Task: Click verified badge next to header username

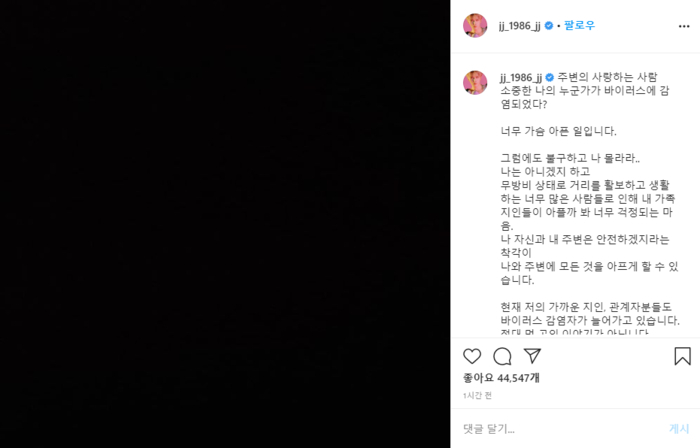Action: tap(549, 26)
